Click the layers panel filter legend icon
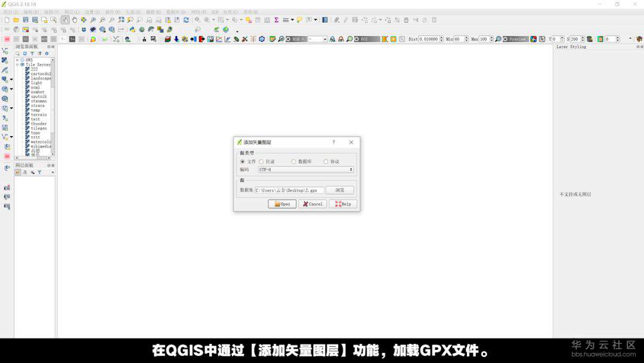Image resolution: width=644 pixels, height=363 pixels. click(x=39, y=173)
